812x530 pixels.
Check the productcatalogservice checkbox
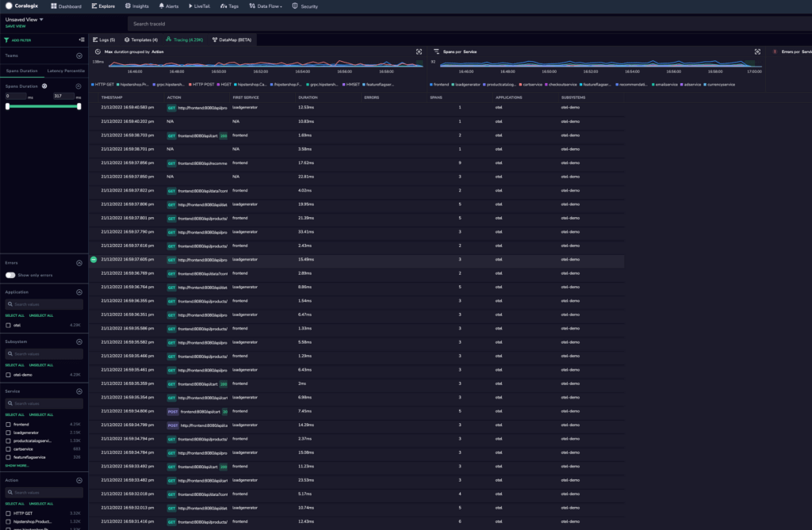pyautogui.click(x=8, y=441)
